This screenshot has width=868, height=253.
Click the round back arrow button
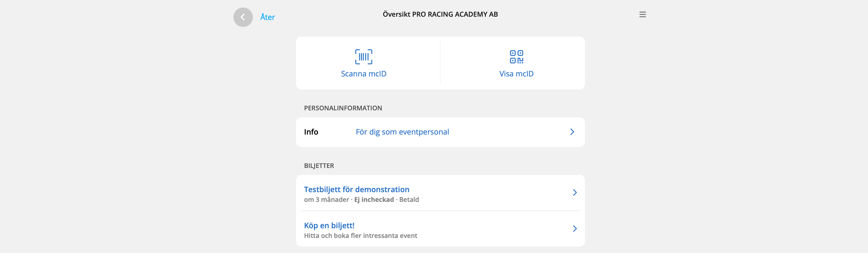tap(243, 17)
